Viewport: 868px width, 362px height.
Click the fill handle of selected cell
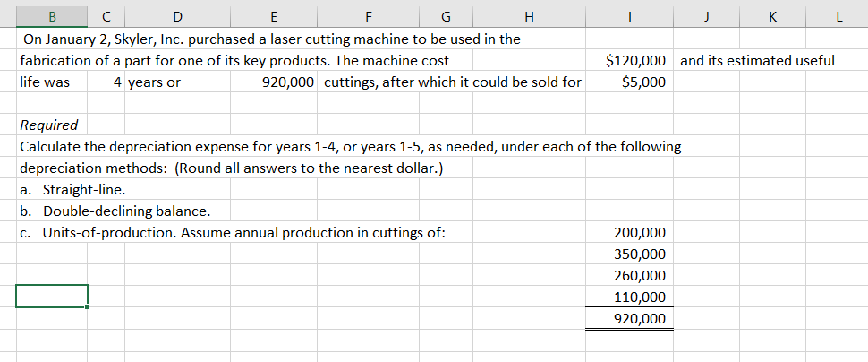coord(87,306)
